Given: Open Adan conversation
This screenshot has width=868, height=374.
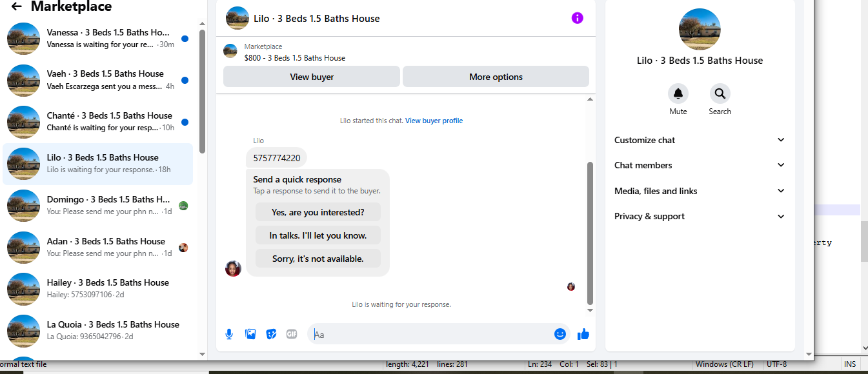Looking at the screenshot, I should click(x=98, y=247).
